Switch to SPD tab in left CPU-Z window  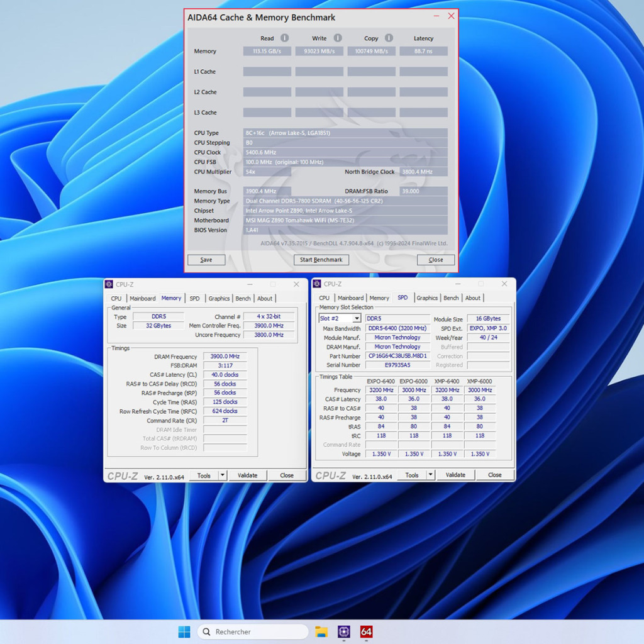tap(195, 299)
